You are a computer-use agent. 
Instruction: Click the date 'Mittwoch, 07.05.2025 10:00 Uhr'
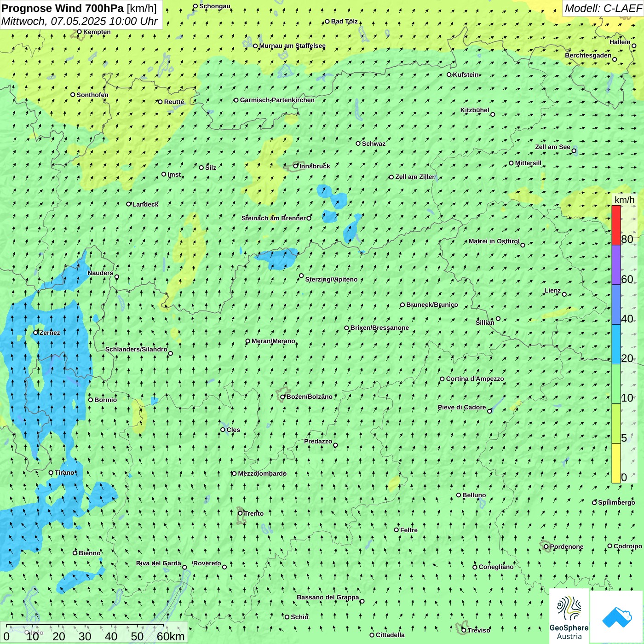(80, 21)
